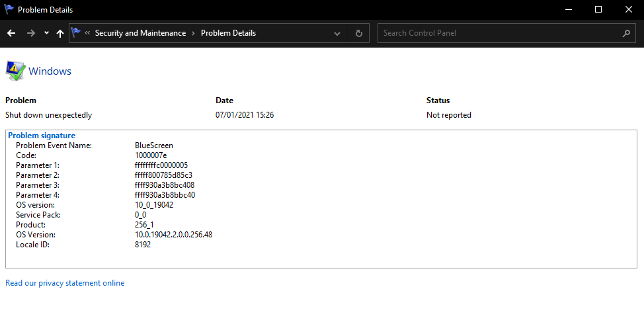Open the recent locations dropdown arrow
Viewport: 644px width, 326px height.
click(x=46, y=33)
